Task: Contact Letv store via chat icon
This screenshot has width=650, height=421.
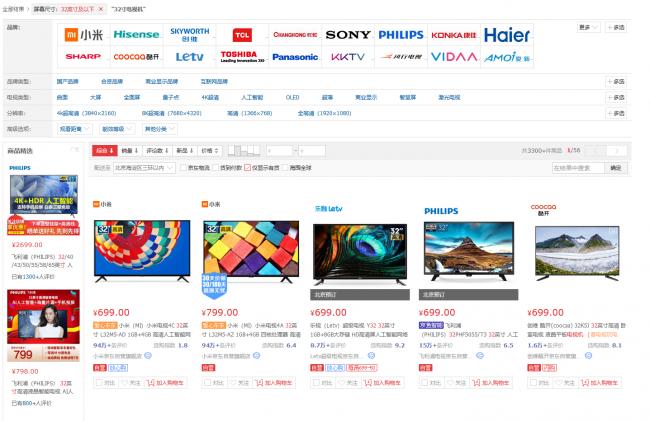Action: point(371,356)
